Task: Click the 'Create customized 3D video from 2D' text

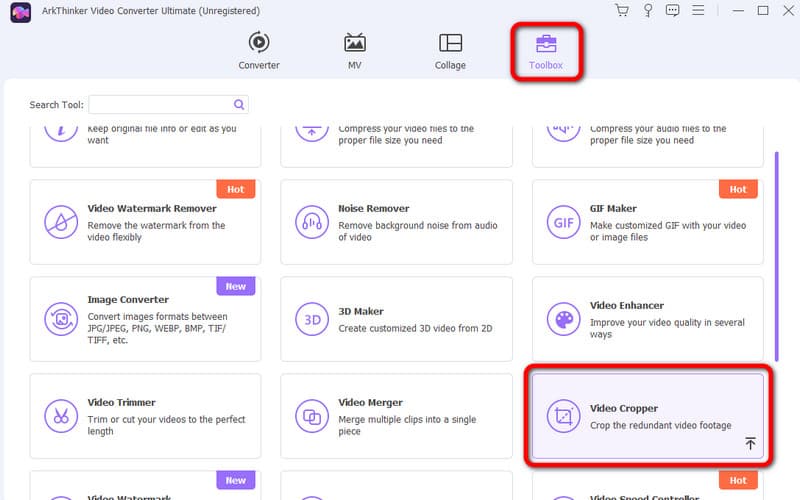Action: pos(415,328)
